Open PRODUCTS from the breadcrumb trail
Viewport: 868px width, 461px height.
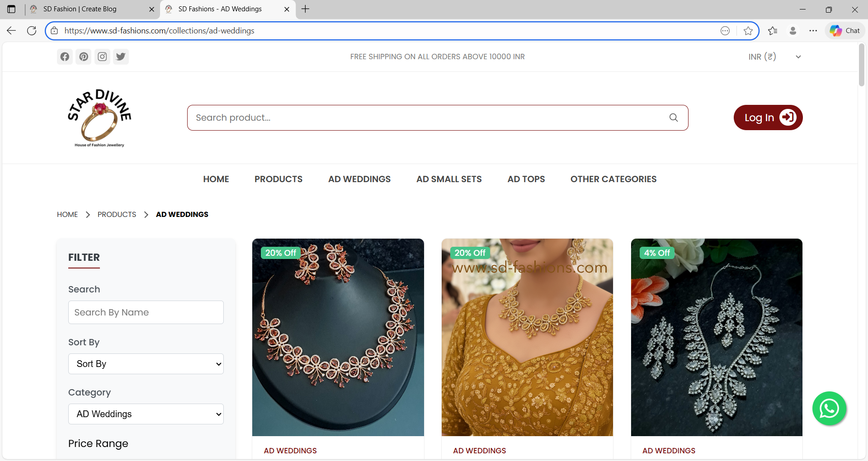click(116, 214)
